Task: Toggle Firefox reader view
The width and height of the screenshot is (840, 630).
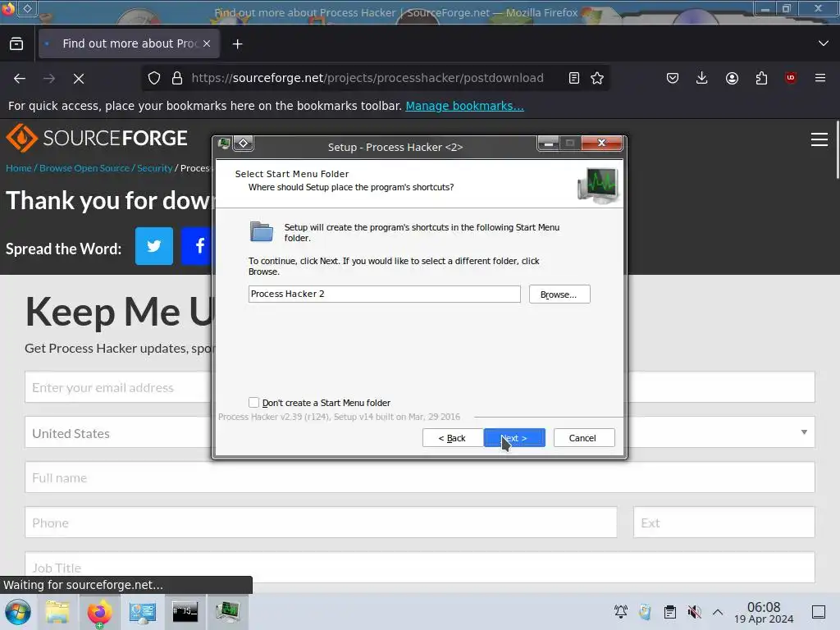Action: click(x=573, y=78)
